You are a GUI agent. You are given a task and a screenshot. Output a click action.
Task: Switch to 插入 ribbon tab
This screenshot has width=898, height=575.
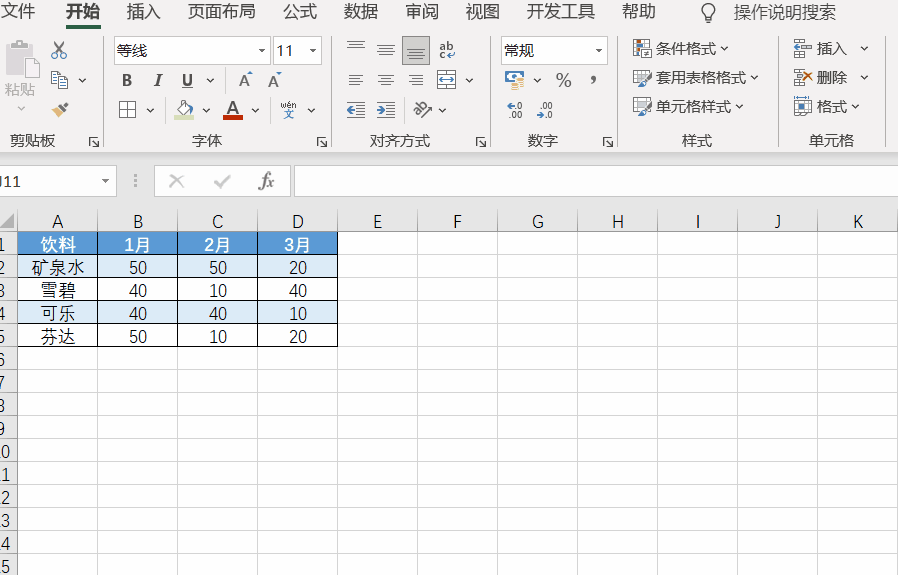coord(143,11)
